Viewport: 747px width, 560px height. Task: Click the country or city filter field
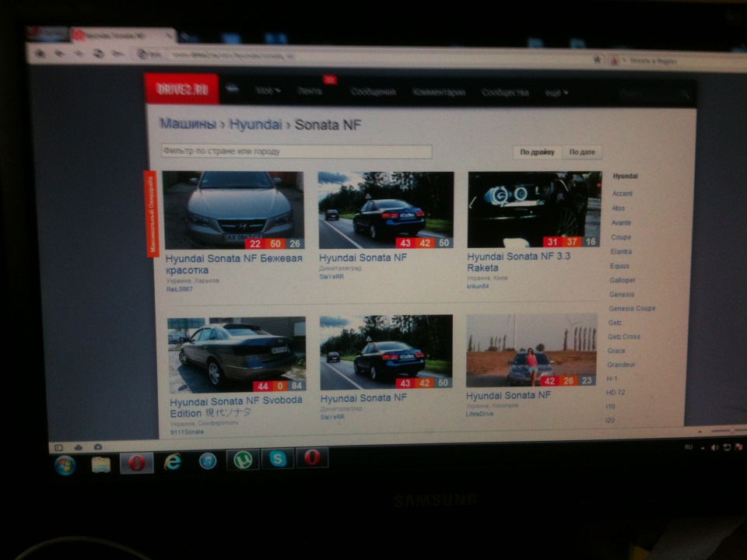click(x=296, y=152)
